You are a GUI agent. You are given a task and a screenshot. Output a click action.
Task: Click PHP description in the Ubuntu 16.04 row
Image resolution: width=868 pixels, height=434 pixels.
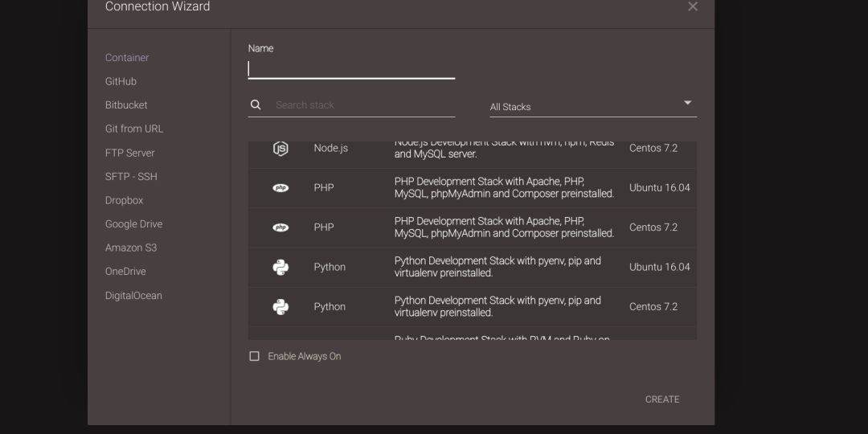(504, 187)
